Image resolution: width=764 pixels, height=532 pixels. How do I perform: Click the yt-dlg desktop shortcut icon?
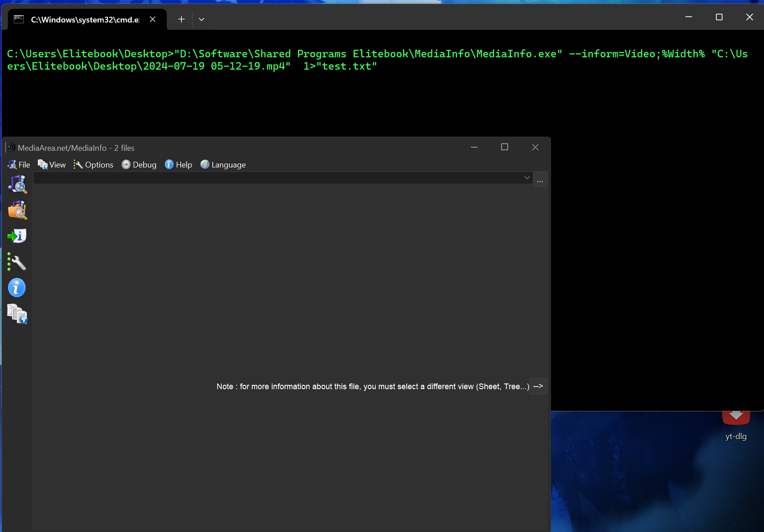736,427
